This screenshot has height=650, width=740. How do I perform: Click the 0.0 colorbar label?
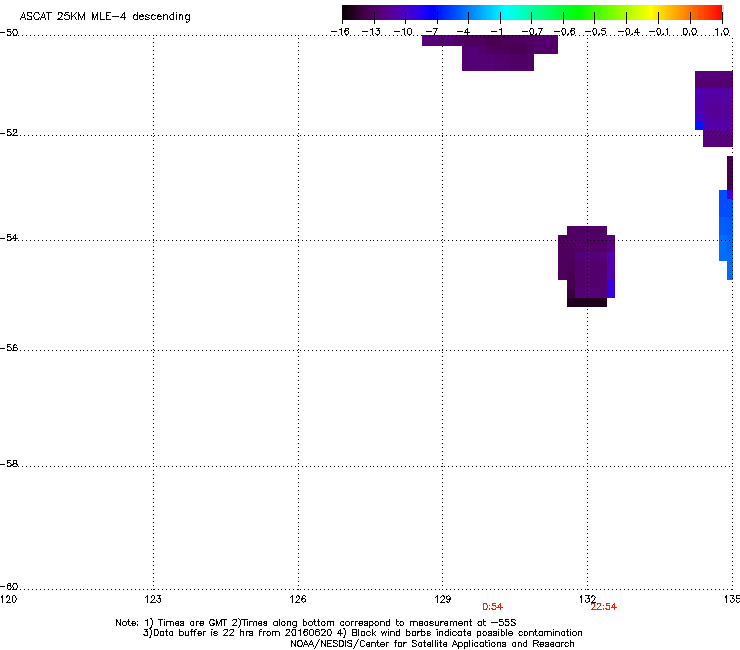690,32
